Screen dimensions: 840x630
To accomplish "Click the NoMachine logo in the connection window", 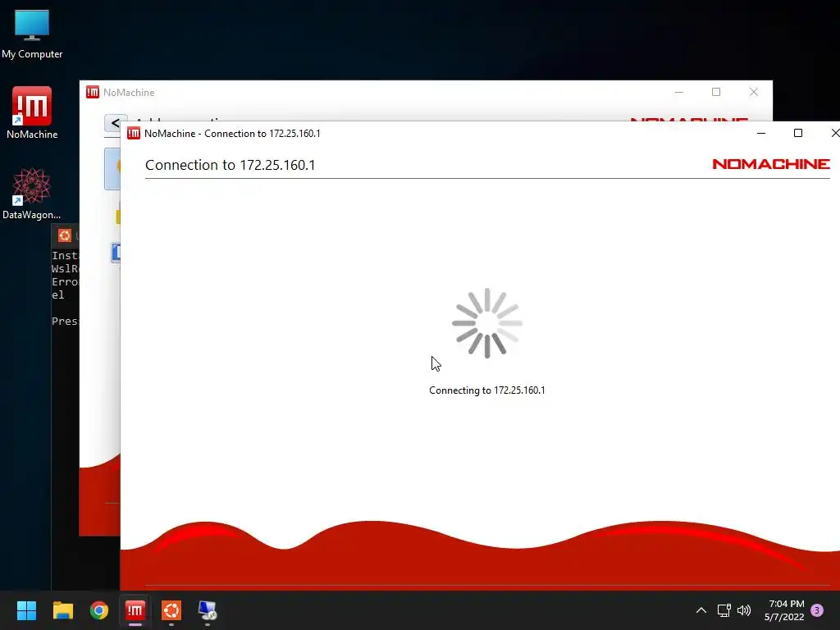I will [771, 164].
